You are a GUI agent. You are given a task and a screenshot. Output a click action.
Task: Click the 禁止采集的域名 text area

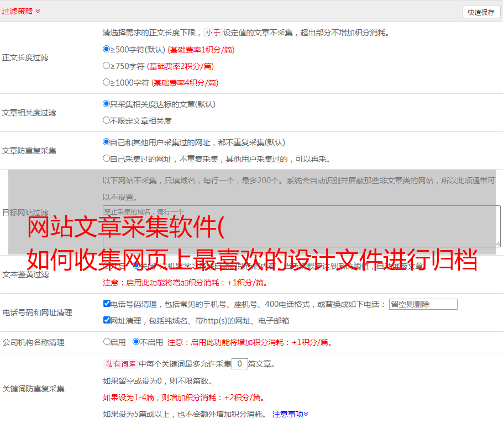[x=301, y=226]
